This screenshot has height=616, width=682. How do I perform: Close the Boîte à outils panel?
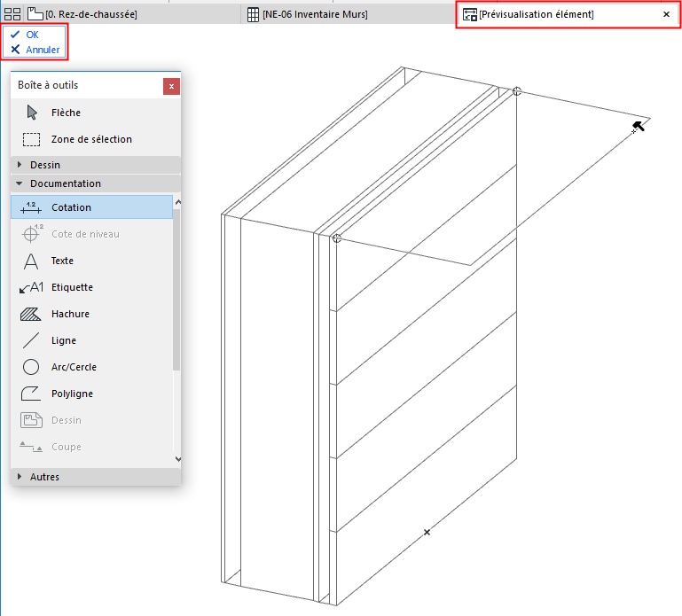pyautogui.click(x=171, y=86)
